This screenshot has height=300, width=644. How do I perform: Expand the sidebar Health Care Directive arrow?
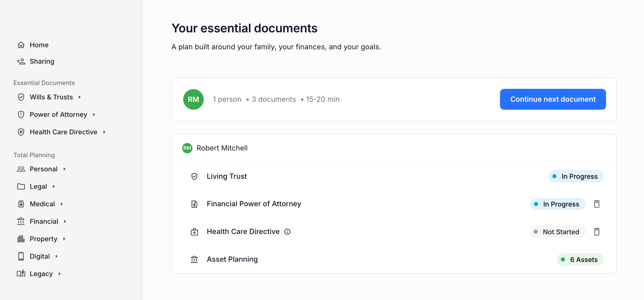pos(104,132)
